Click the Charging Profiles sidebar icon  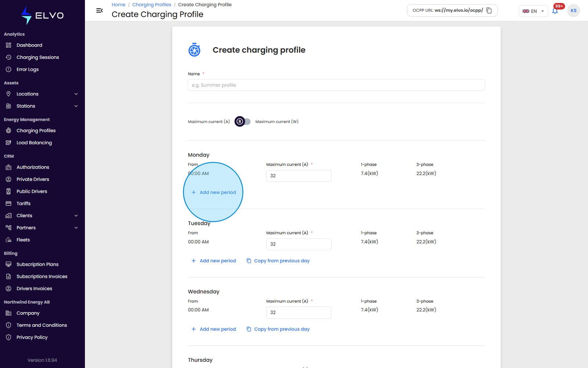tap(8, 130)
